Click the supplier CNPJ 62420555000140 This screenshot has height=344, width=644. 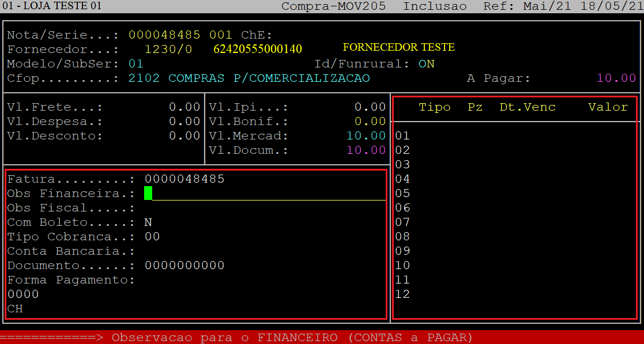coord(258,49)
